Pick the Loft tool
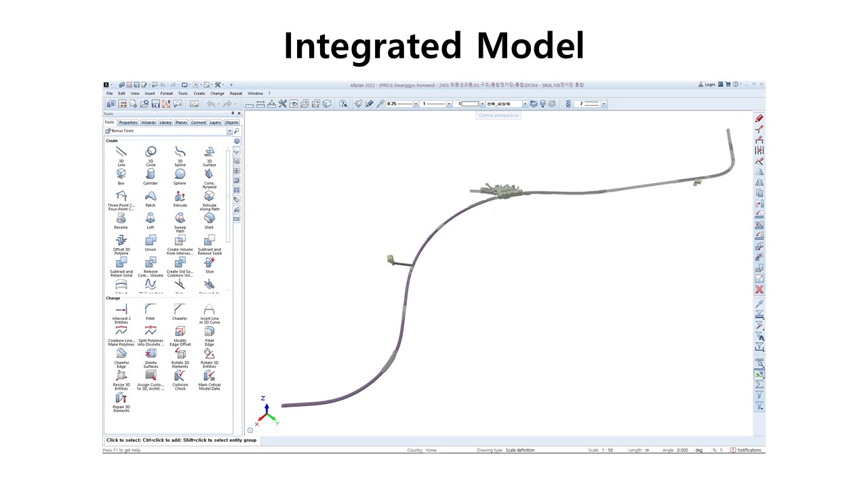 tap(151, 218)
